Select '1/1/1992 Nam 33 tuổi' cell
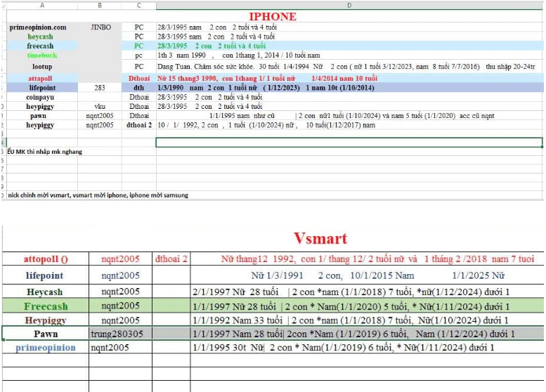Viewport: 546px width, 392px height. point(367,320)
